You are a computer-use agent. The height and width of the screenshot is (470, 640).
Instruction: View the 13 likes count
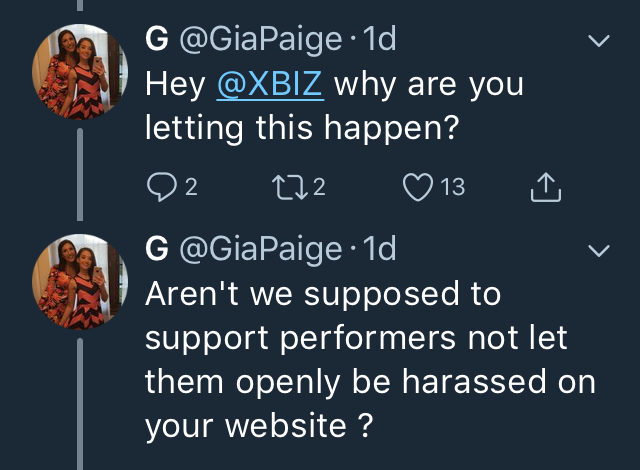click(x=453, y=187)
